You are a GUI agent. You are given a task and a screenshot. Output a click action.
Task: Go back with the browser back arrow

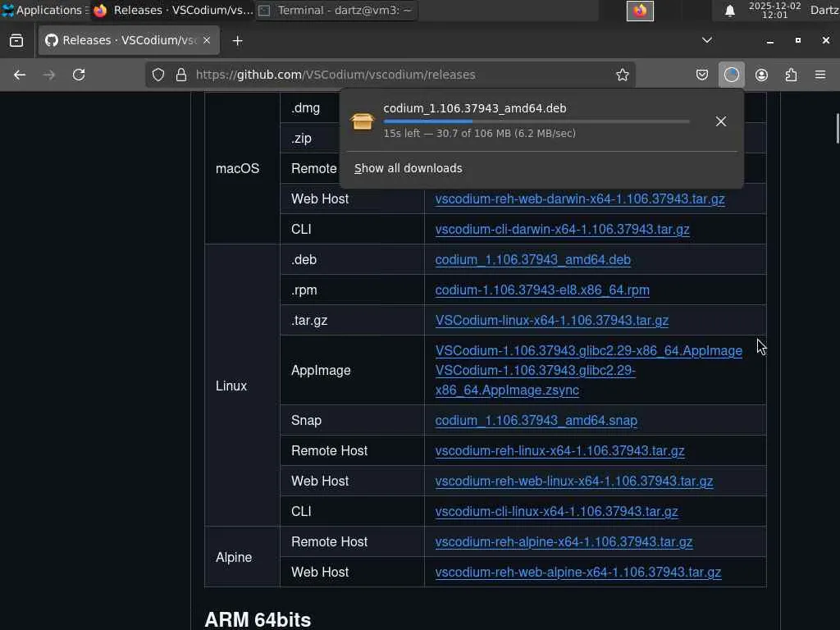(20, 75)
